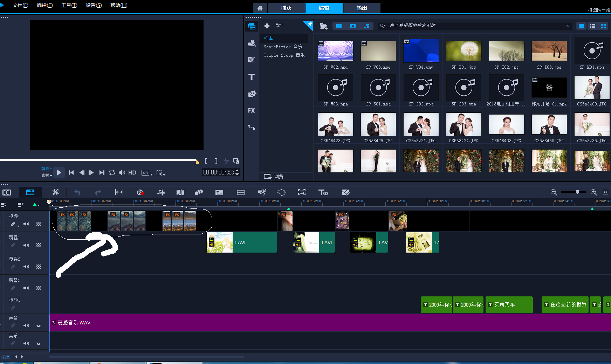Screen dimensions: 611x364
Task: Open the record/capture option tool
Action: coord(140,192)
